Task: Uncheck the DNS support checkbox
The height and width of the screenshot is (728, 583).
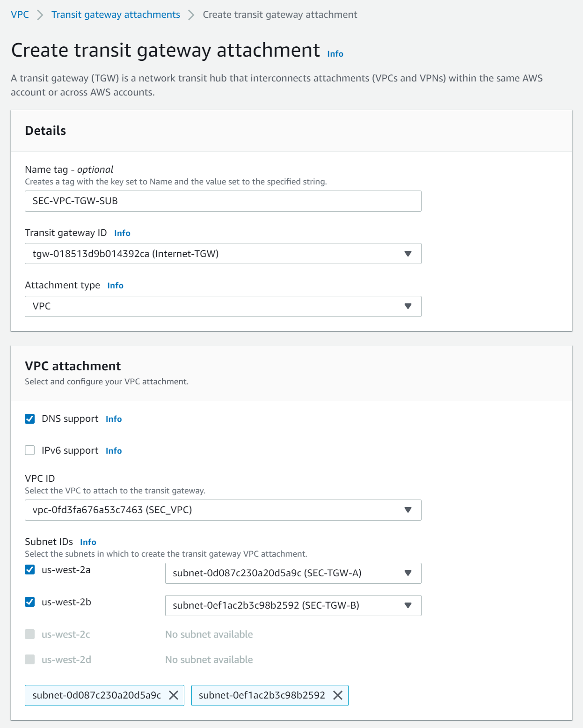Action: tap(30, 419)
